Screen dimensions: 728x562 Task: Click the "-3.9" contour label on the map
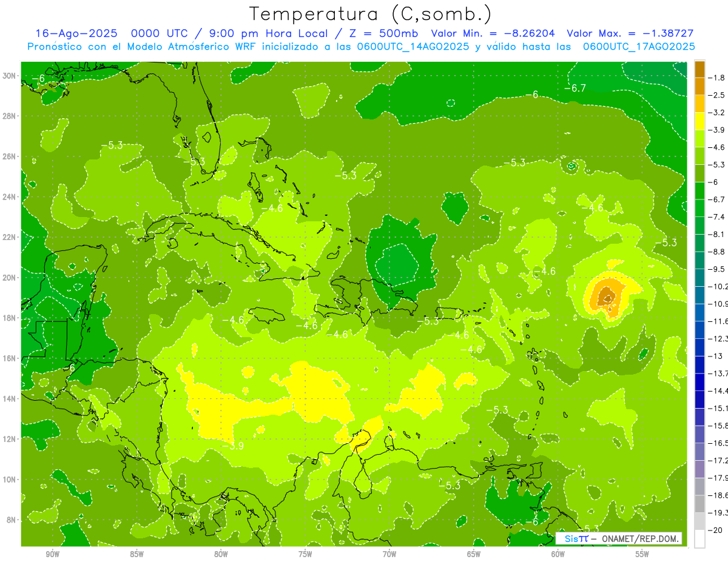tap(233, 446)
